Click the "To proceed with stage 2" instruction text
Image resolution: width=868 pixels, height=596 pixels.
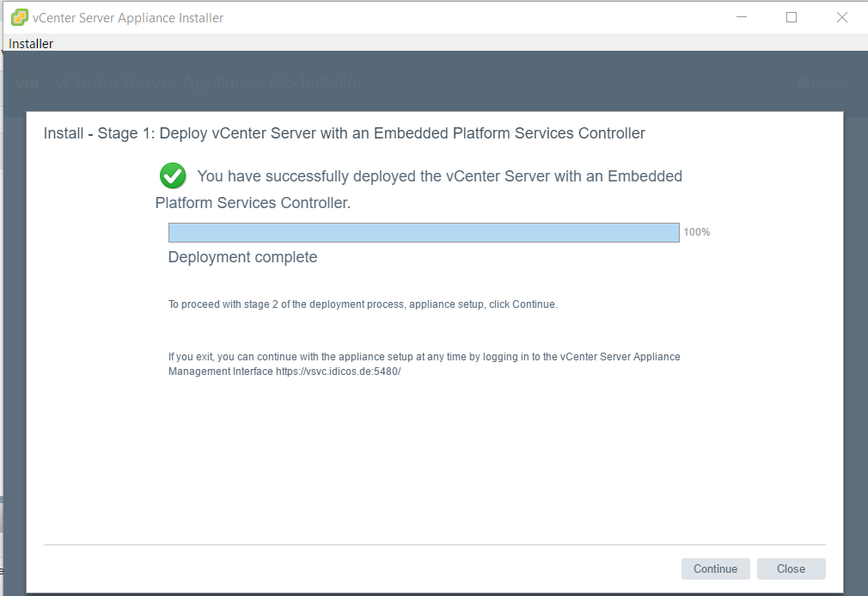coord(363,304)
